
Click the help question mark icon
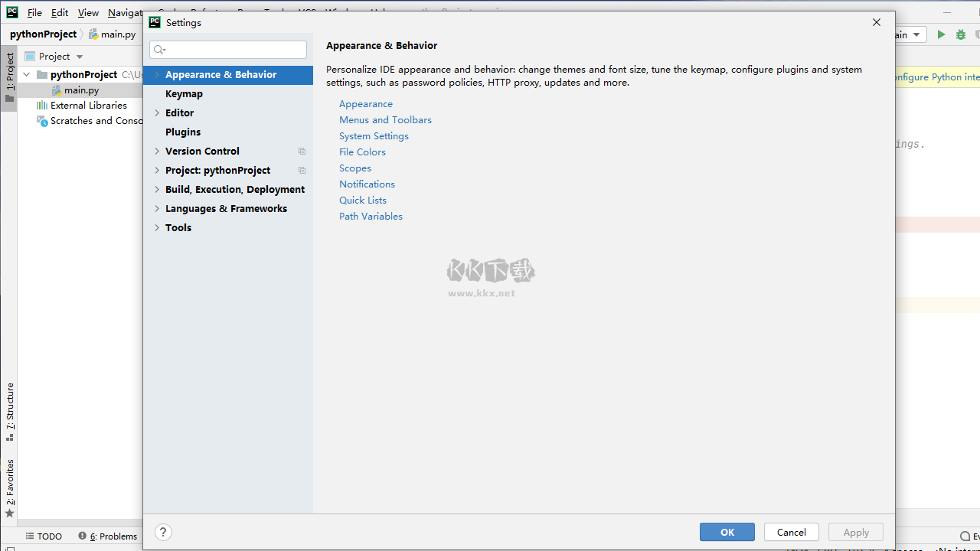[x=163, y=532]
